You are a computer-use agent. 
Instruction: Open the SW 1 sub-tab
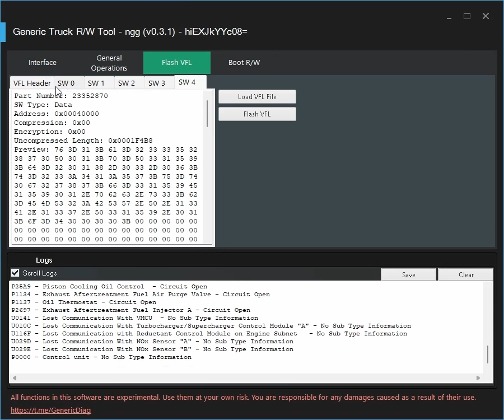(x=96, y=83)
